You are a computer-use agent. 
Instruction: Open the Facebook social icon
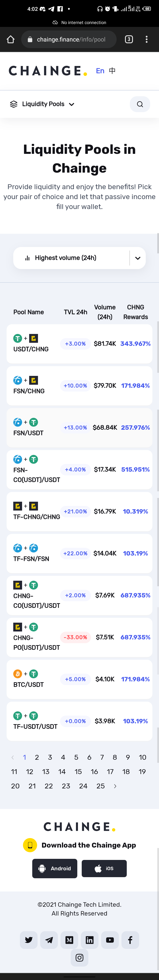(130, 940)
